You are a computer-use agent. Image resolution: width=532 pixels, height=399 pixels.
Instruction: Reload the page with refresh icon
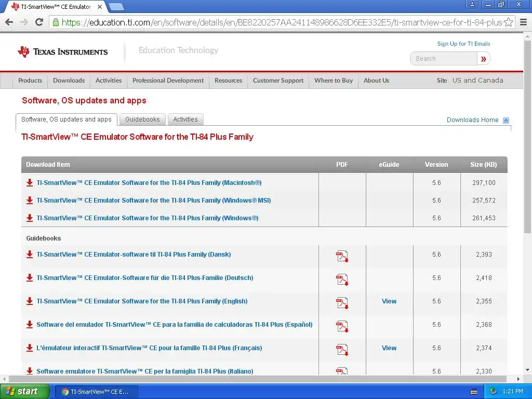[x=39, y=22]
